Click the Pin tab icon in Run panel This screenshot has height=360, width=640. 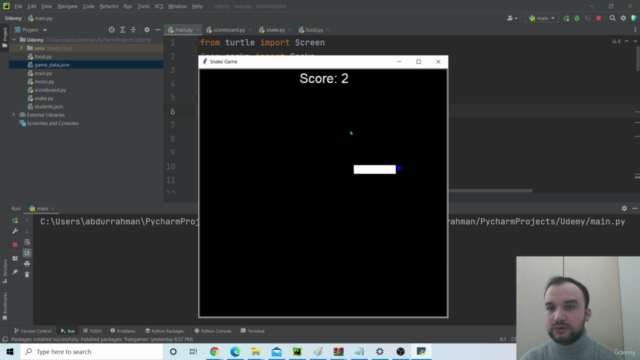pos(15,272)
